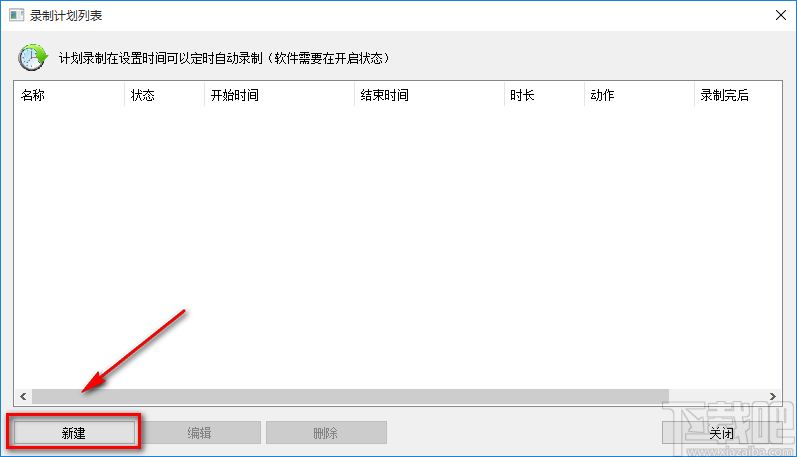Click the 关闭 button
797x457 pixels.
722,433
